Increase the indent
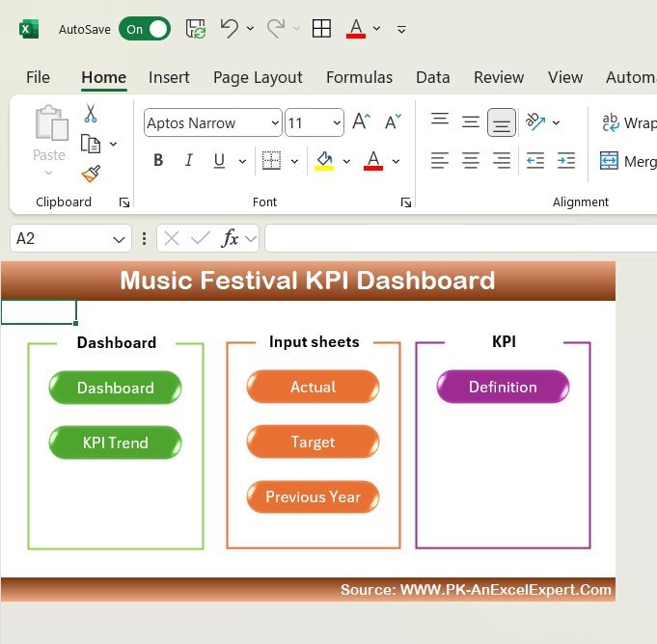Viewport: 657px width, 644px height. [566, 160]
